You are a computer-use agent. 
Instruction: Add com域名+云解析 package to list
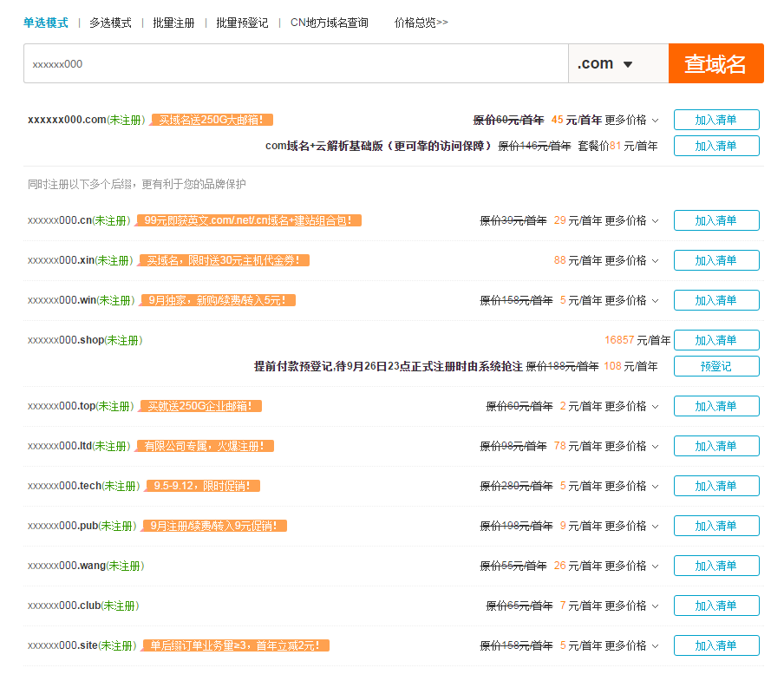(x=715, y=146)
